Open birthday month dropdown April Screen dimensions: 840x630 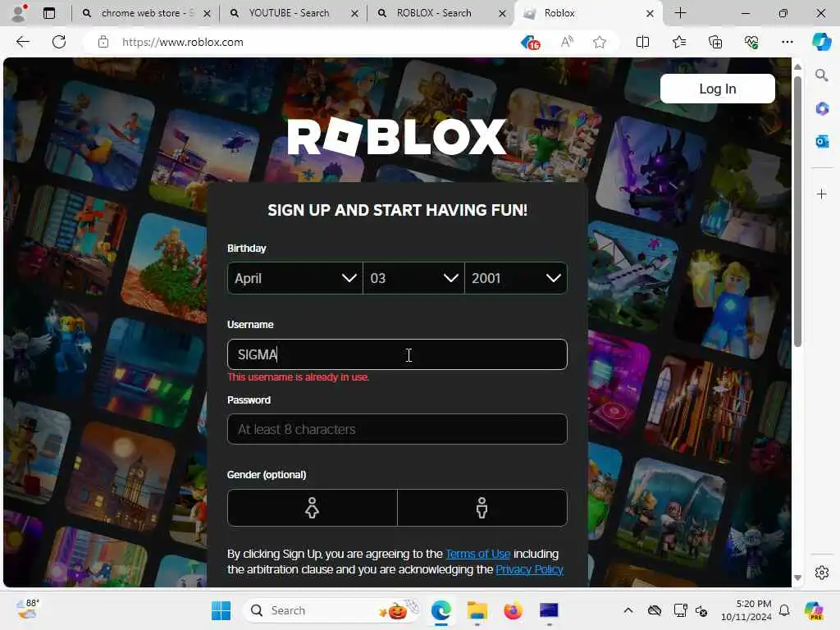click(x=295, y=278)
